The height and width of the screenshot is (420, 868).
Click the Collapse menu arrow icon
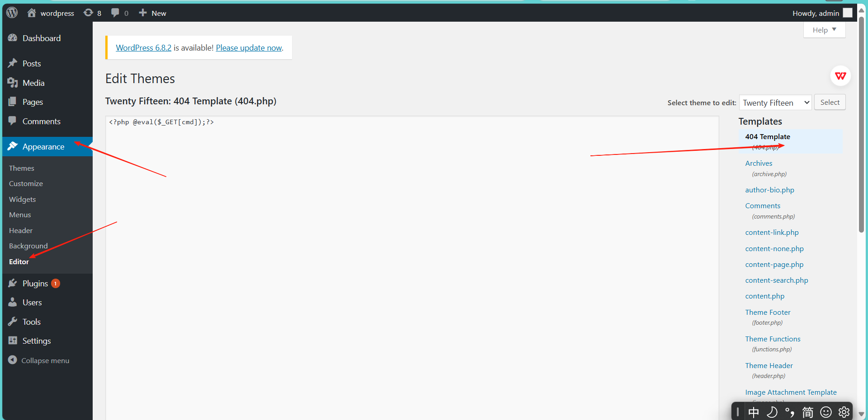point(13,360)
